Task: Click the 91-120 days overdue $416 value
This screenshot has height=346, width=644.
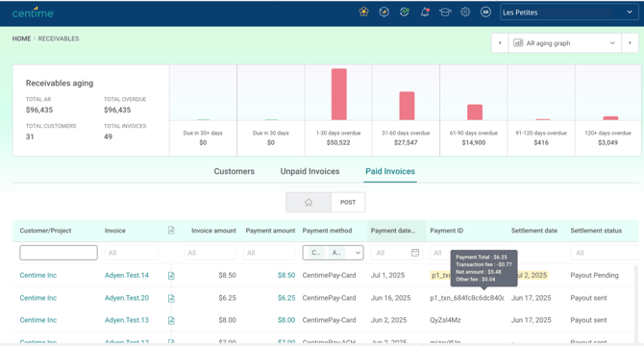Action: coord(541,142)
